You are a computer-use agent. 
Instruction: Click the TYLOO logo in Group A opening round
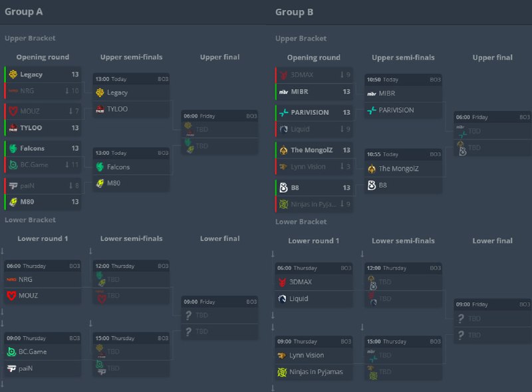pyautogui.click(x=13, y=128)
